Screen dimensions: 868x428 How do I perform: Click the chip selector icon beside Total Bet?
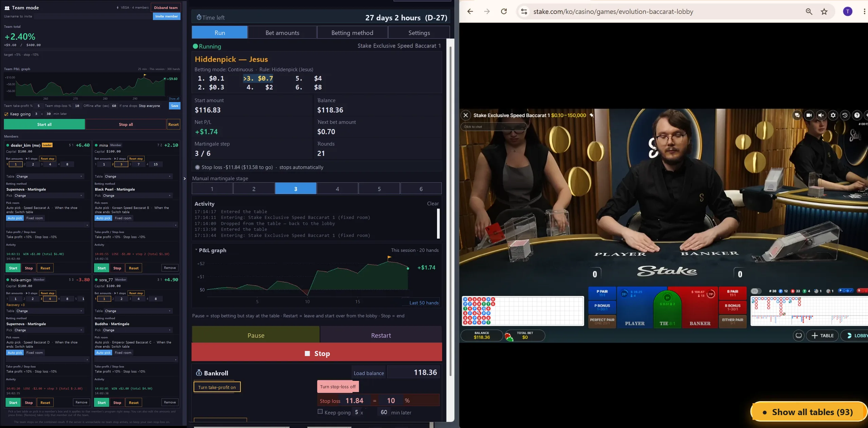click(509, 337)
